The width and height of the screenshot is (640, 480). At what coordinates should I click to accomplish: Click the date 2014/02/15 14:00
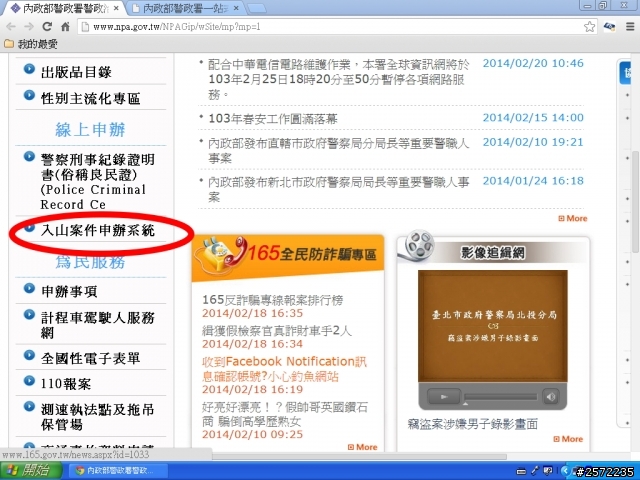tap(533, 118)
